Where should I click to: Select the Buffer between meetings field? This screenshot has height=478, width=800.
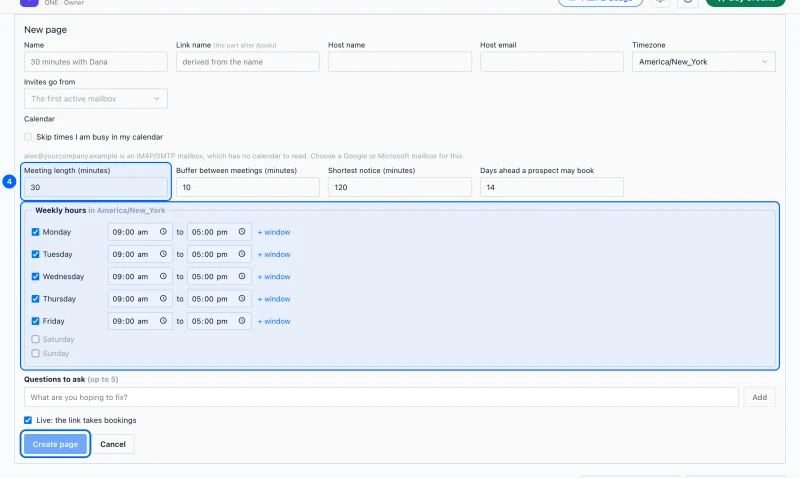point(247,187)
